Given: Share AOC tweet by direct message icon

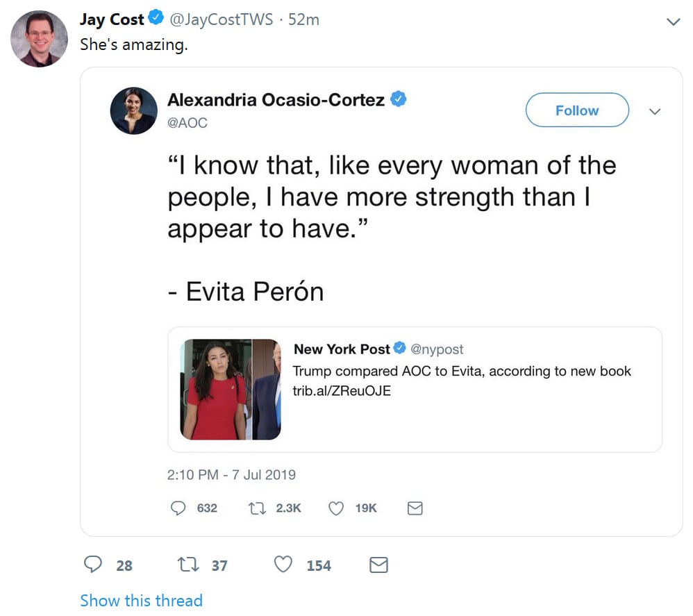Looking at the screenshot, I should (415, 508).
